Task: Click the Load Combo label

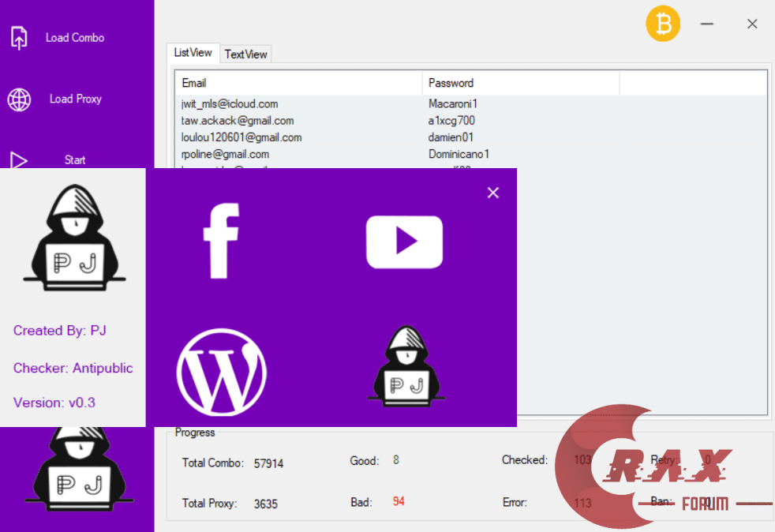Action: (x=75, y=38)
